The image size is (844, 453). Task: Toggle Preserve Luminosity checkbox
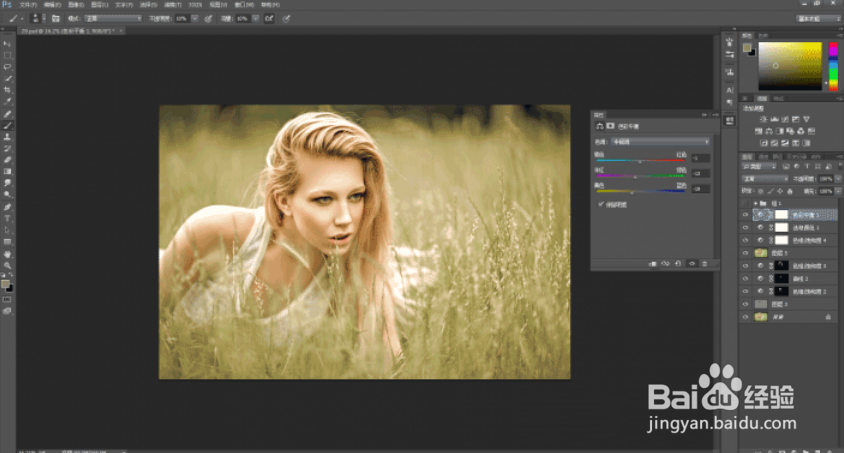(x=601, y=204)
